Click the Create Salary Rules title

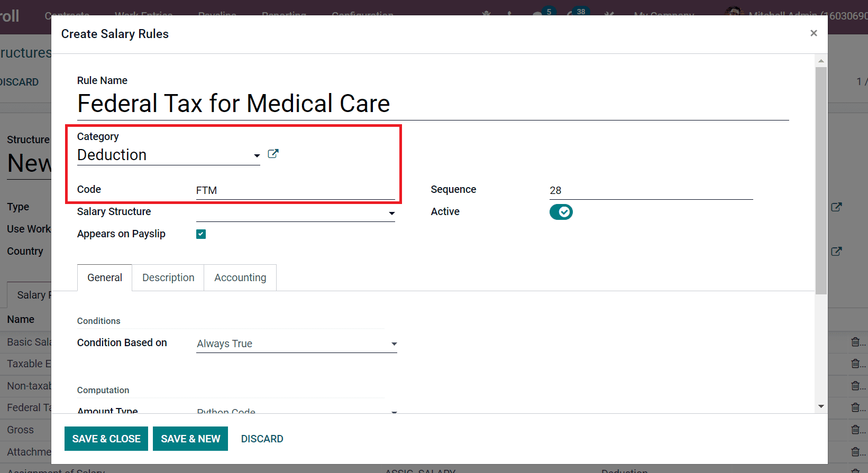tap(115, 34)
